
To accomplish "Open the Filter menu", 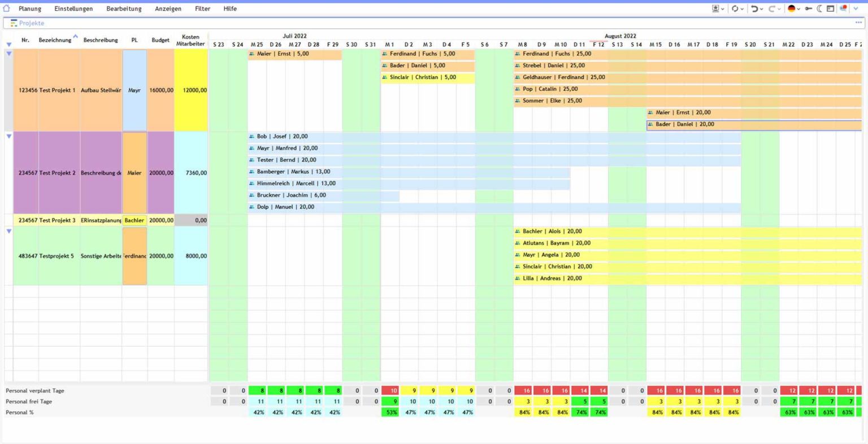I will (x=202, y=8).
